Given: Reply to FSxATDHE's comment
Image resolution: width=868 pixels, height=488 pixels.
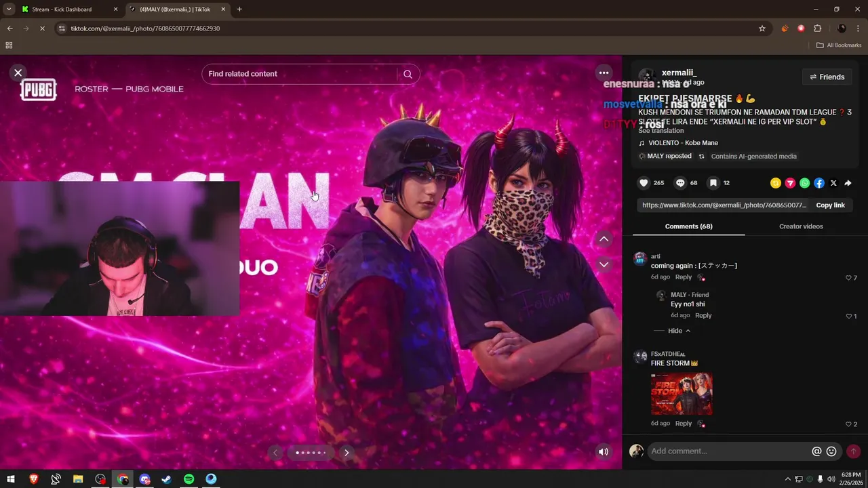Looking at the screenshot, I should pos(684,424).
